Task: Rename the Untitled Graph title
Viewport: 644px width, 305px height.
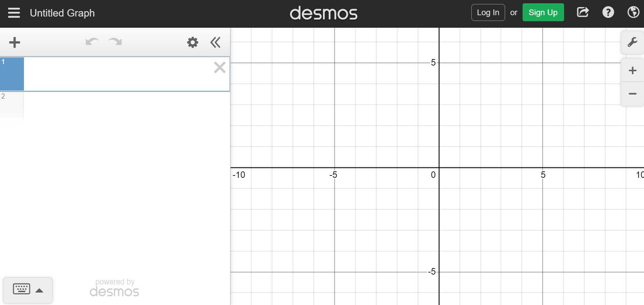Action: [62, 13]
